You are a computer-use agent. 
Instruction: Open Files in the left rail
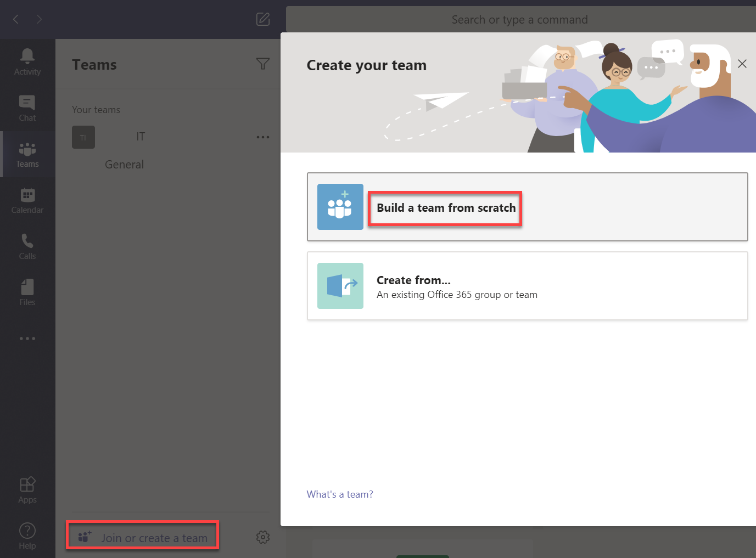27,292
